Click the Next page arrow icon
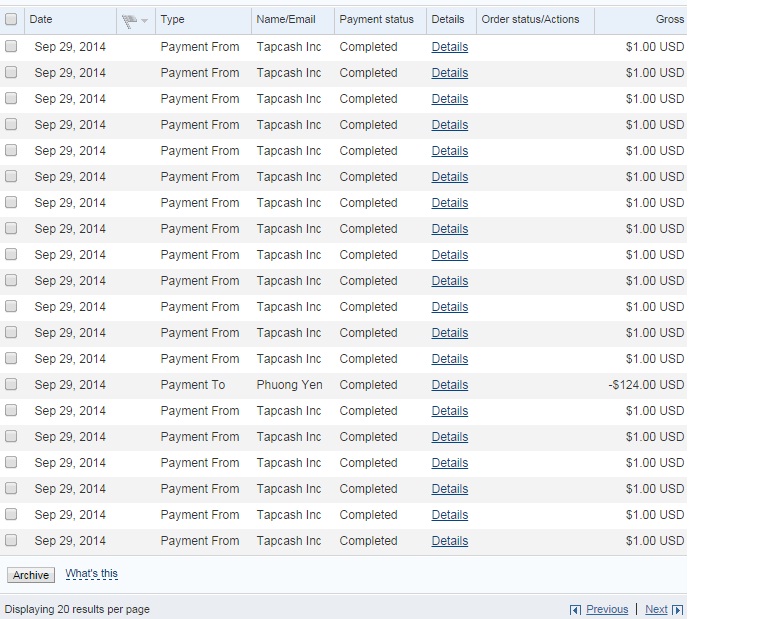This screenshot has width=768, height=619. 678,610
